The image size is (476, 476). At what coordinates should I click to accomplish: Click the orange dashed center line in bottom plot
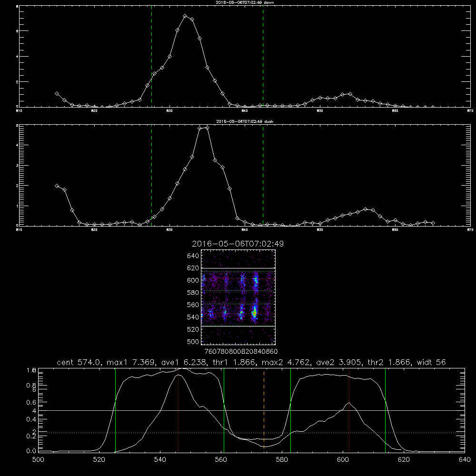click(264, 410)
